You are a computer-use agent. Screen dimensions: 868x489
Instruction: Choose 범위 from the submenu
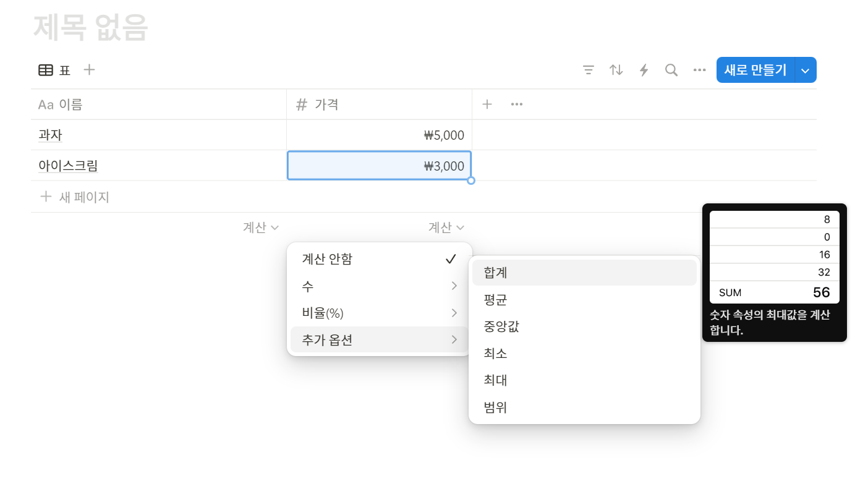pyautogui.click(x=584, y=407)
